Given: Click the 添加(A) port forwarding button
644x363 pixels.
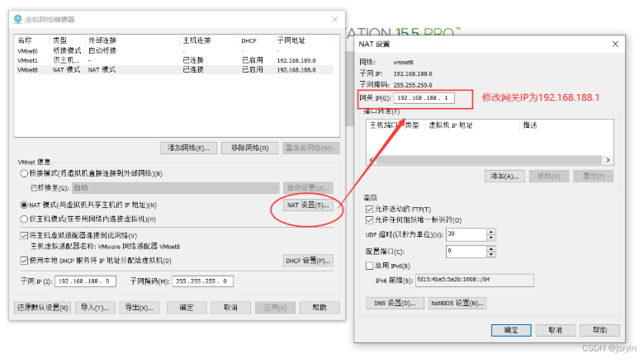Looking at the screenshot, I should click(x=504, y=177).
